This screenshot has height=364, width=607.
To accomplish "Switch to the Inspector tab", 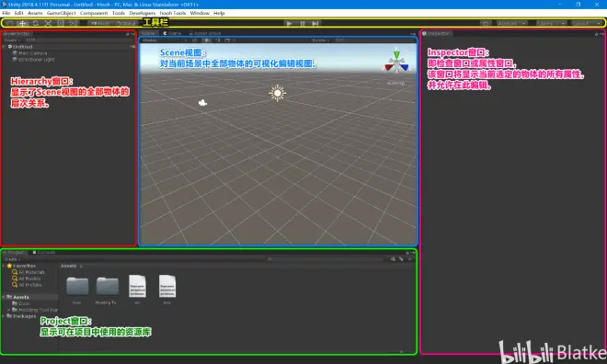I will [x=437, y=34].
